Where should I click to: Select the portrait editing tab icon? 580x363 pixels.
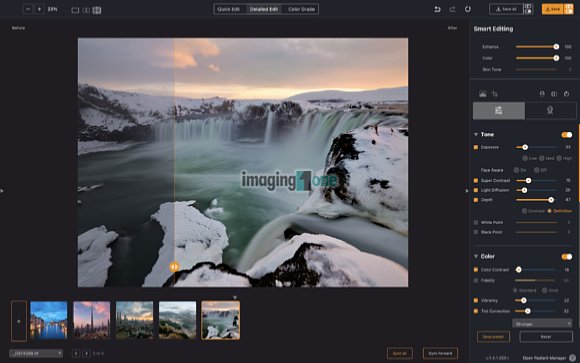tap(550, 111)
